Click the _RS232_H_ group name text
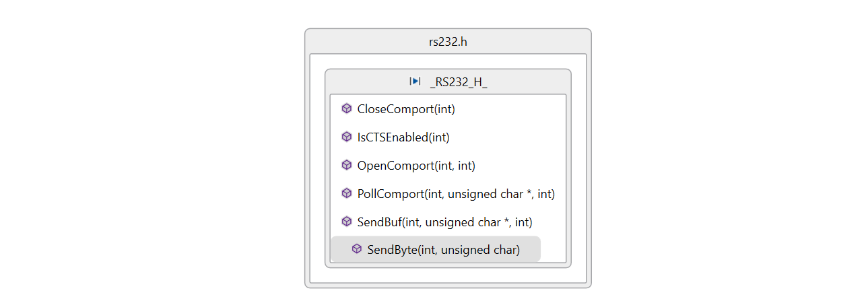The height and width of the screenshot is (299, 868). [459, 81]
